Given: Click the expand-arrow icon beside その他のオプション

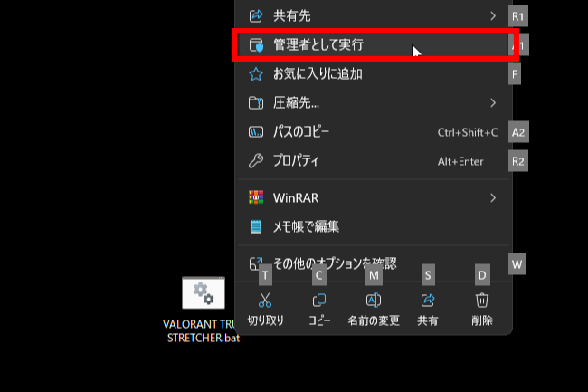Looking at the screenshot, I should pyautogui.click(x=256, y=263).
